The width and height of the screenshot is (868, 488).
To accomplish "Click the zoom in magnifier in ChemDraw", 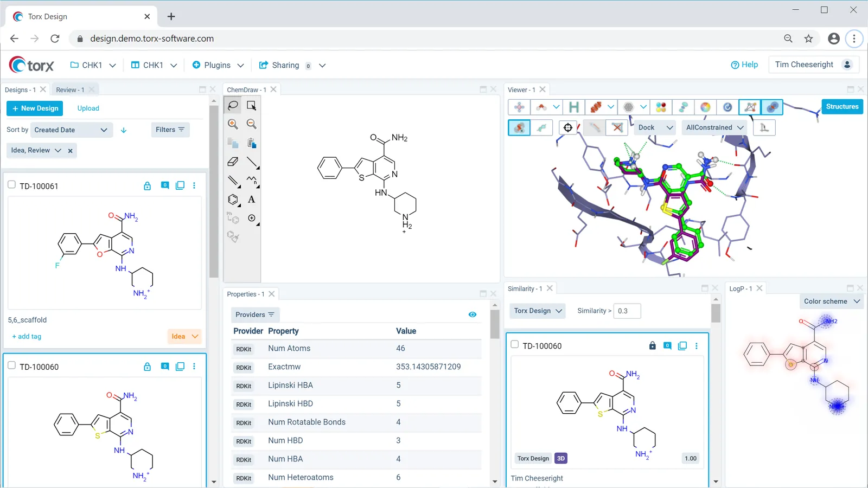I will [233, 124].
